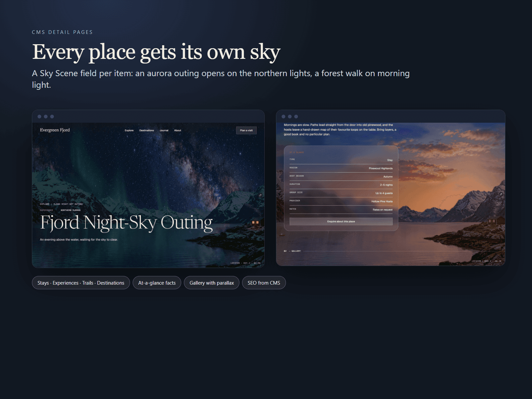
Task: Click the pencil edit icon in the sunset mockup
Action: pyautogui.click(x=501, y=194)
